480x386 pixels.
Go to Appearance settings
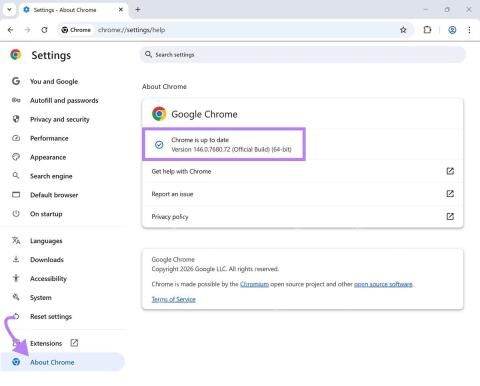[x=48, y=157]
